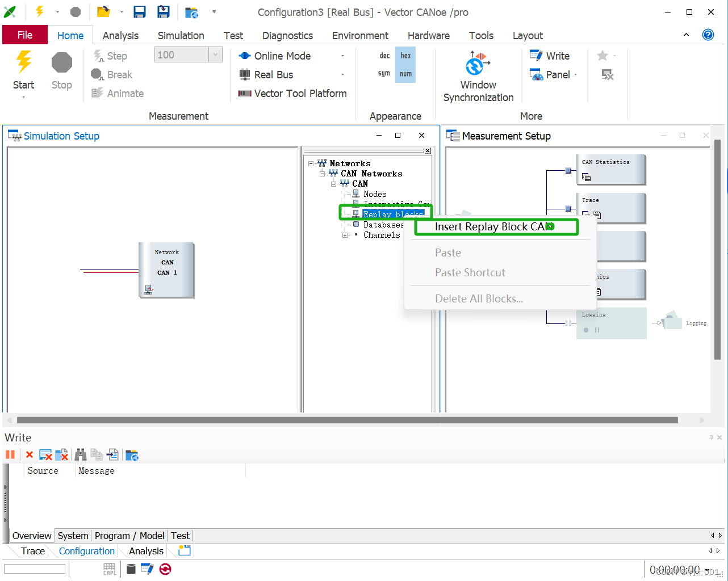This screenshot has width=728, height=581.
Task: Click the binoculars search icon in Write window
Action: click(81, 454)
